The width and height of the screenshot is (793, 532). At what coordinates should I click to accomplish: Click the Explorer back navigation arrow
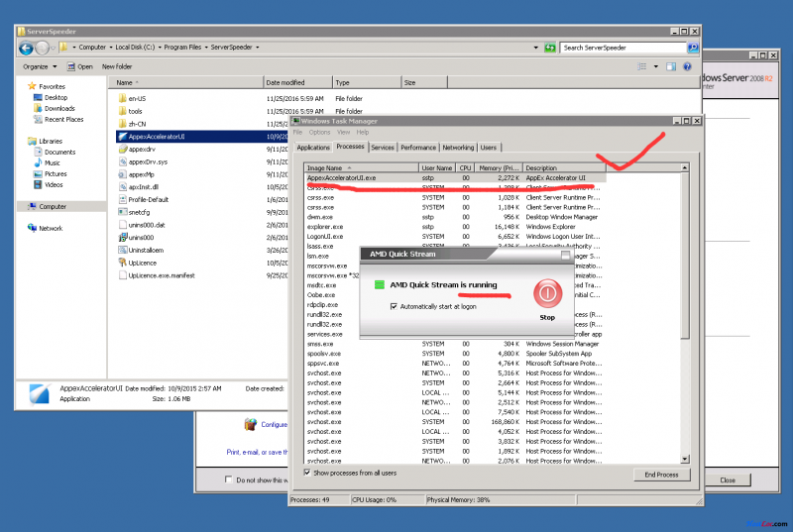pos(27,47)
